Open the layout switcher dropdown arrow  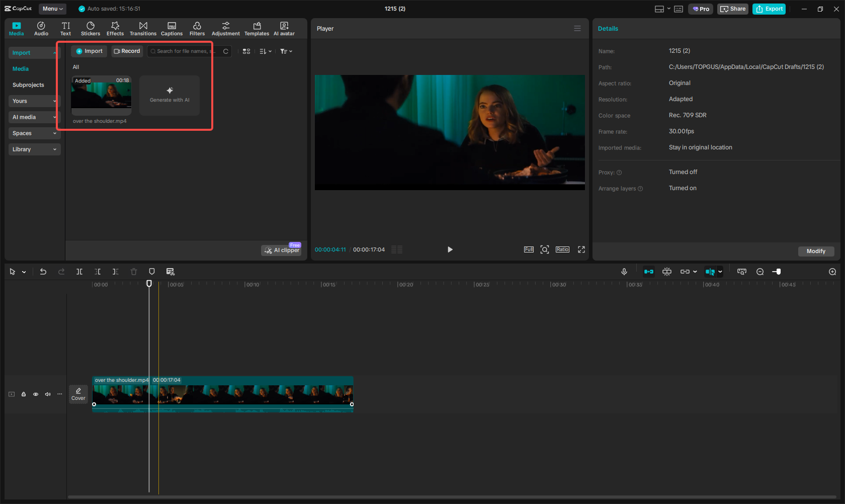pos(668,9)
